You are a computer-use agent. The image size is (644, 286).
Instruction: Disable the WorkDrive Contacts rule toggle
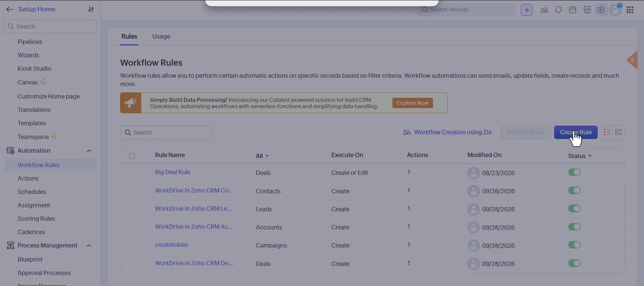(x=574, y=191)
